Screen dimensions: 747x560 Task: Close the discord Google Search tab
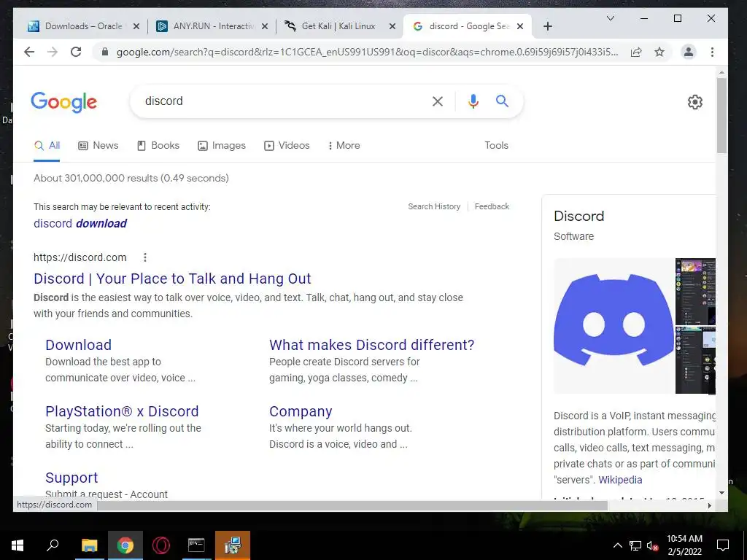click(x=520, y=26)
